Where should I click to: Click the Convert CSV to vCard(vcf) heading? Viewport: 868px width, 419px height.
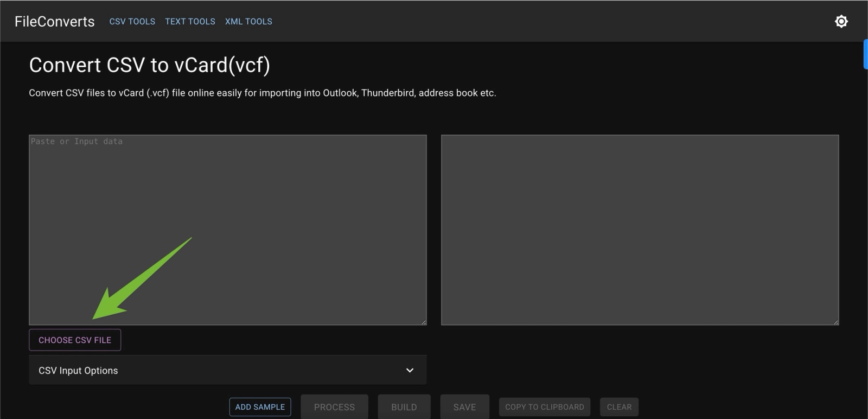pos(149,65)
